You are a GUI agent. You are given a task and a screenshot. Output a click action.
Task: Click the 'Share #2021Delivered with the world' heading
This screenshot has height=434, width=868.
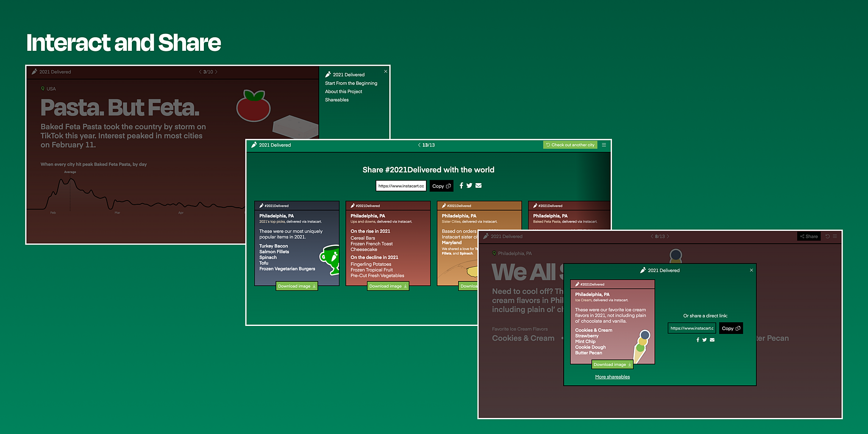428,170
